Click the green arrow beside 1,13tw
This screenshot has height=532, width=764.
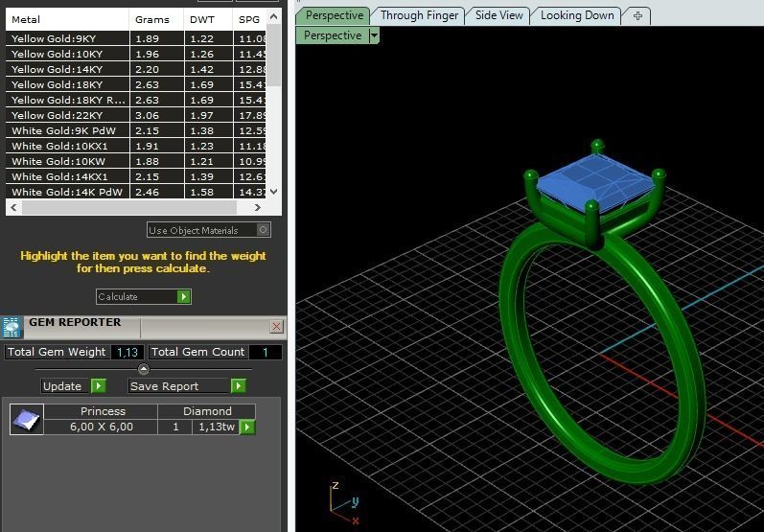(247, 428)
